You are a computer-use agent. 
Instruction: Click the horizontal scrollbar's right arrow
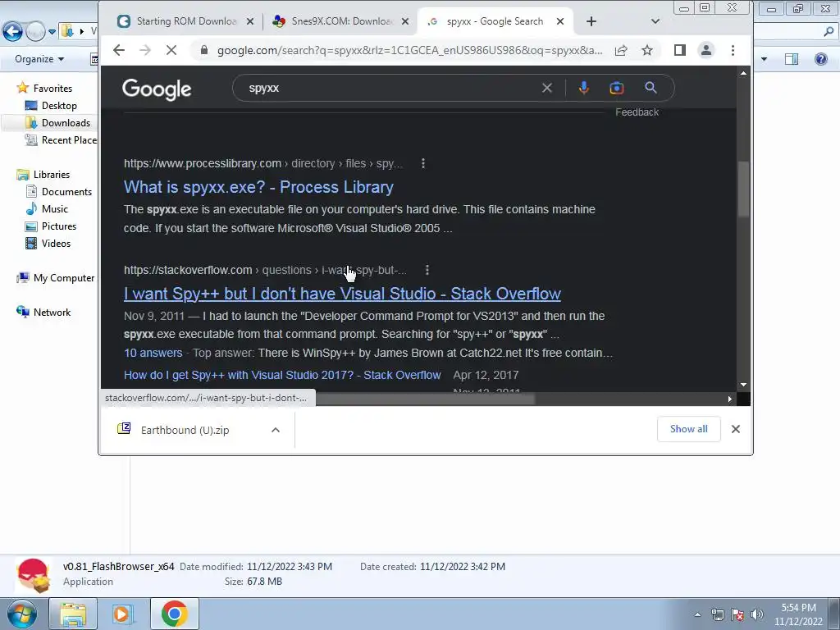click(729, 399)
